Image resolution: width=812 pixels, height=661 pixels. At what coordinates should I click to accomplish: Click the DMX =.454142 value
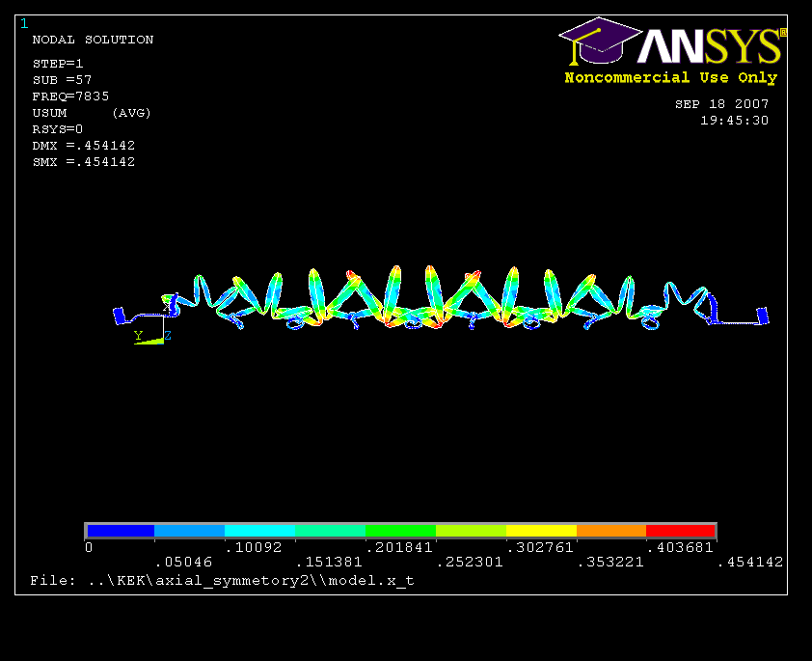click(x=83, y=146)
